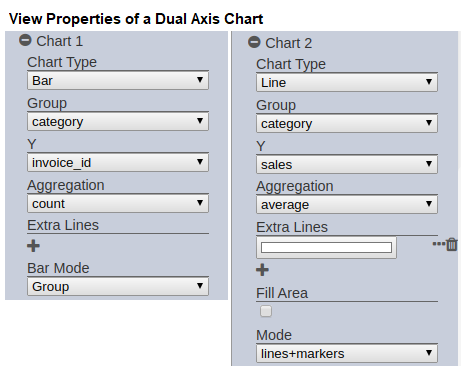Screen dimensions: 463x369
Task: Click the Chart 1 section heading
Action: pos(60,41)
